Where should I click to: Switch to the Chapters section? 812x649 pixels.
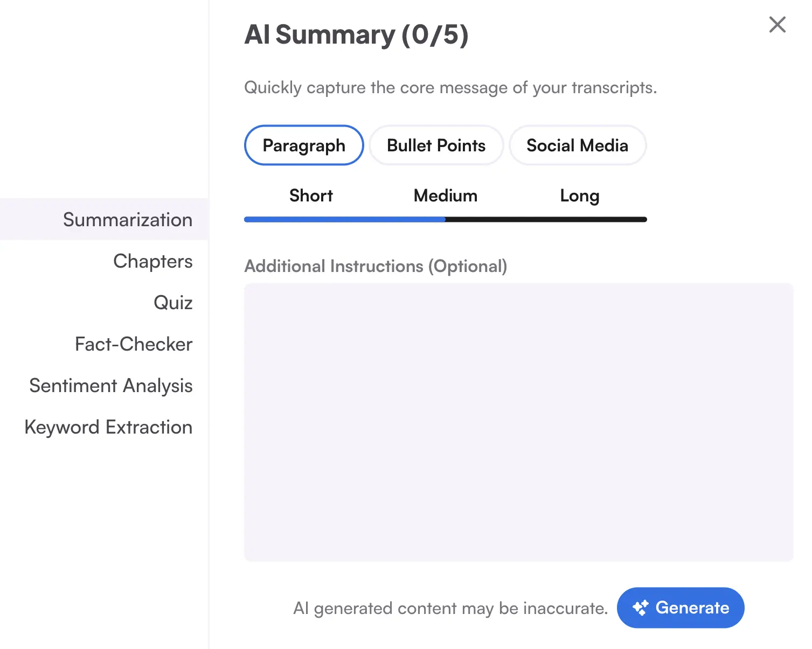[x=153, y=261]
